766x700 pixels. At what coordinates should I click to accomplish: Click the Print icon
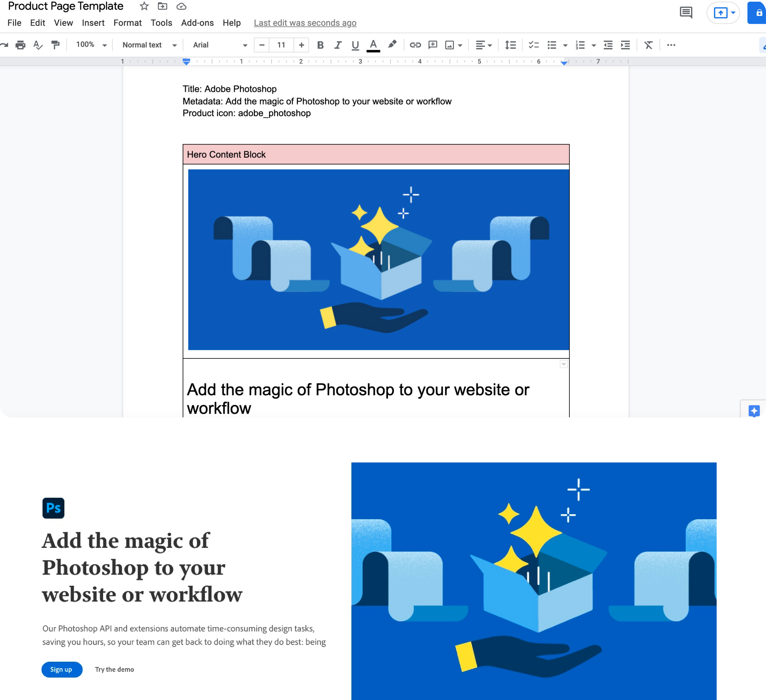pyautogui.click(x=20, y=45)
